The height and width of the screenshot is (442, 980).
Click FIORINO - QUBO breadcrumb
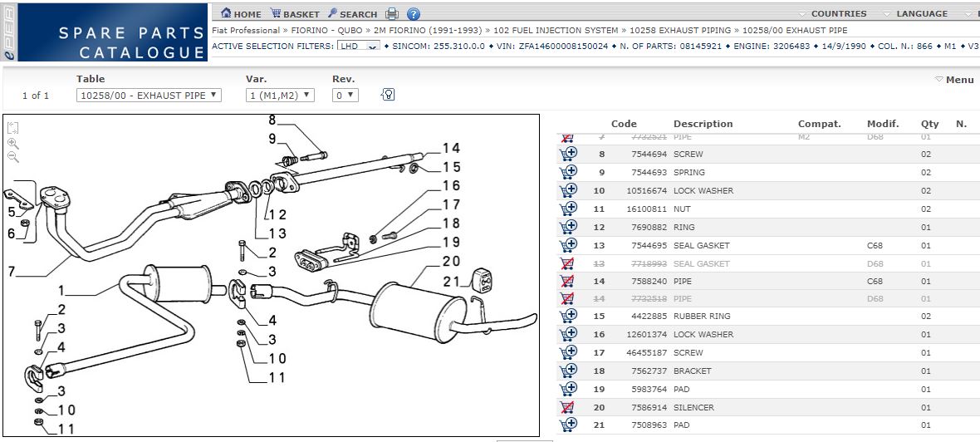click(x=328, y=30)
